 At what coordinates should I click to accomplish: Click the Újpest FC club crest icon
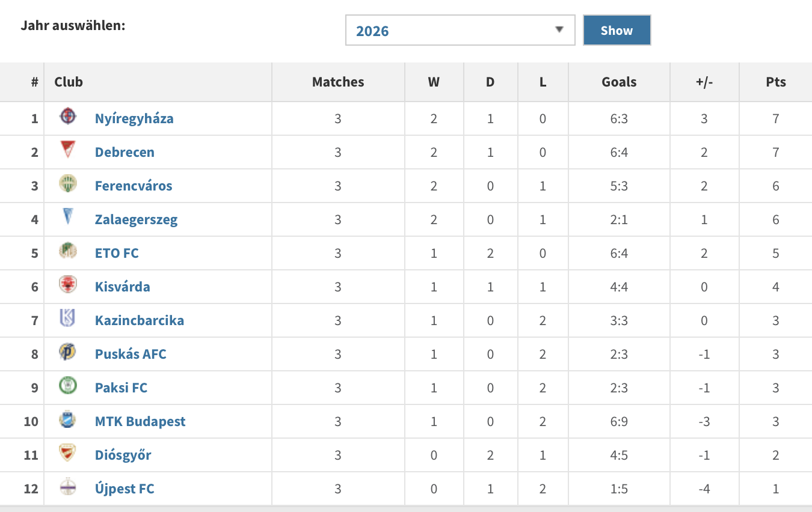[x=68, y=486]
